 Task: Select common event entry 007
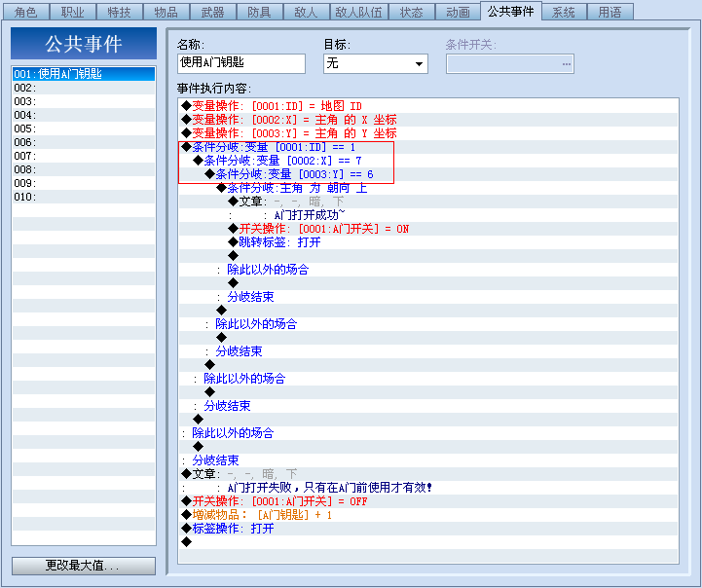pyautogui.click(x=84, y=156)
